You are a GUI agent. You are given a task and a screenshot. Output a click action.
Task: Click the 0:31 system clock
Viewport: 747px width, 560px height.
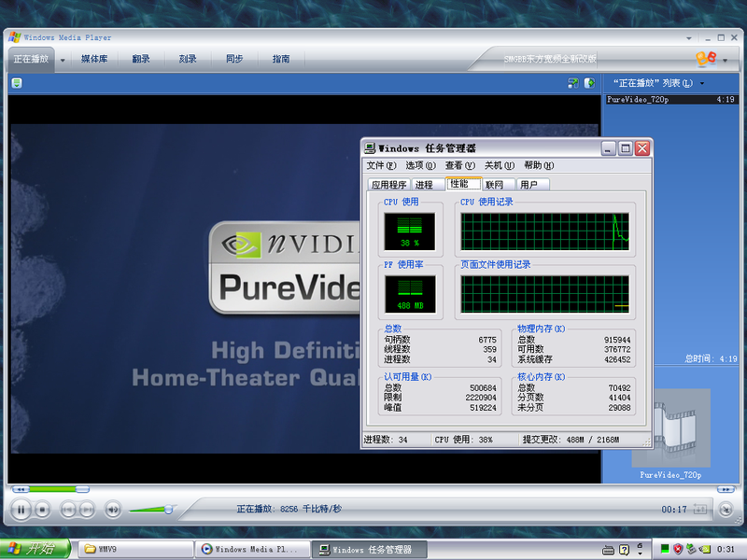click(x=726, y=549)
